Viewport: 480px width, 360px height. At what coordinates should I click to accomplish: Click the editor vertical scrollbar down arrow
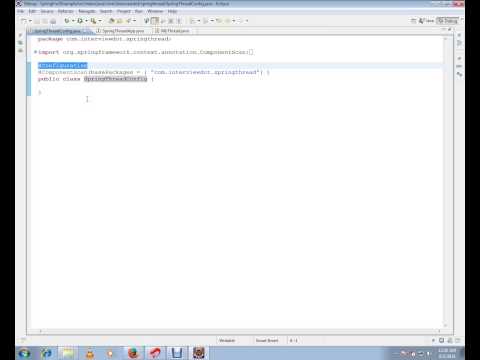[x=445, y=325]
